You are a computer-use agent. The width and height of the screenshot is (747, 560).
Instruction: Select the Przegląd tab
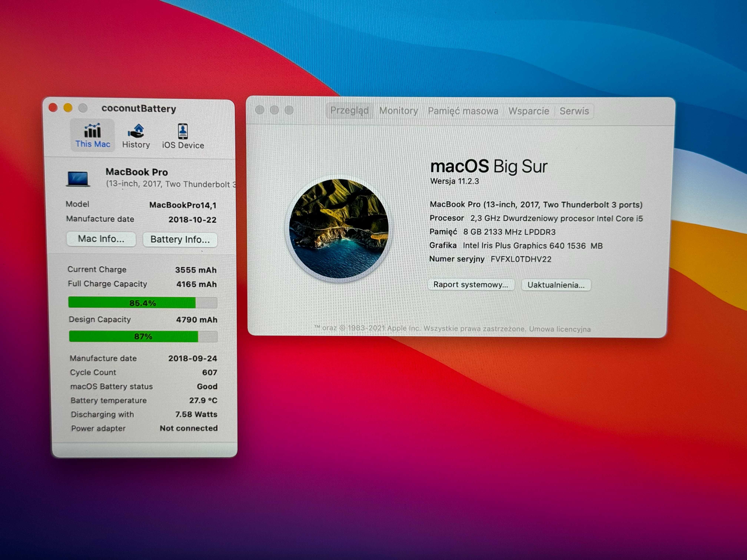click(350, 110)
